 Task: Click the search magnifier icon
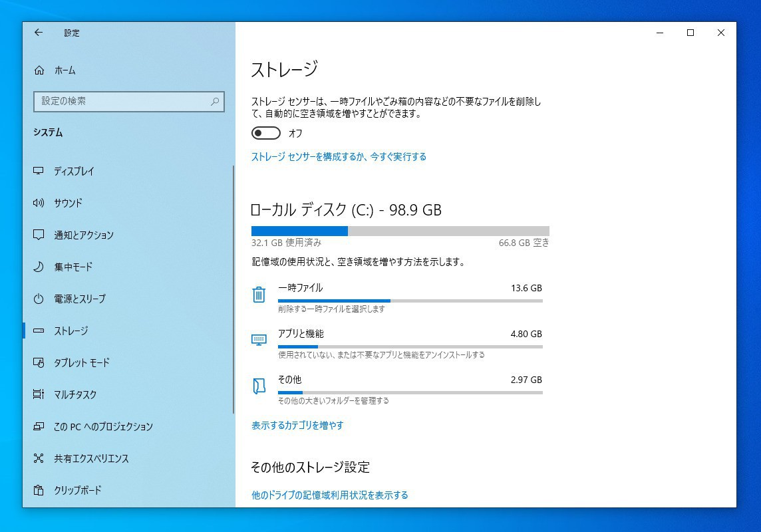(215, 101)
